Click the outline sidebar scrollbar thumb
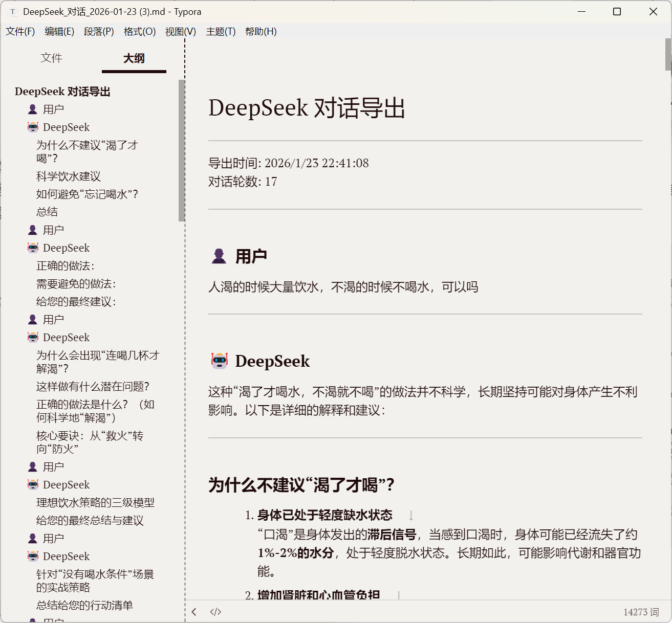 (182, 150)
